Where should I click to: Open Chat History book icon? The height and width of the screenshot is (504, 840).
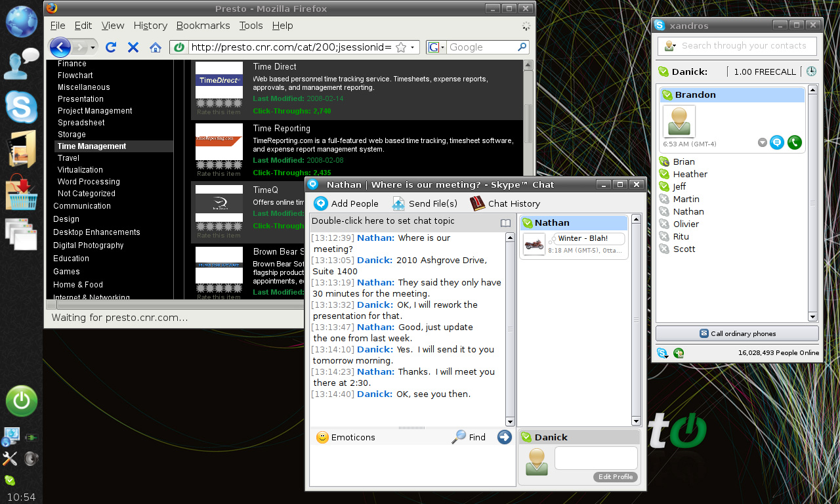click(477, 203)
